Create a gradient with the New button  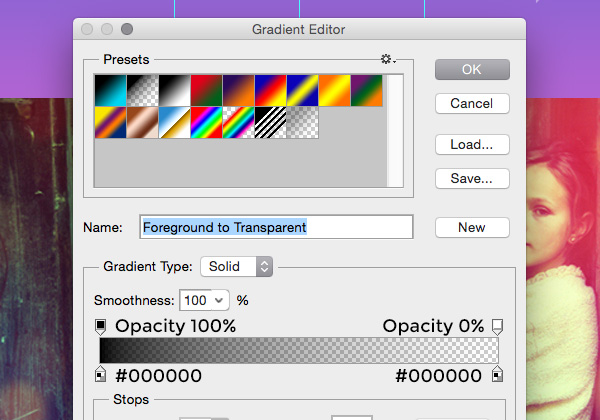472,228
